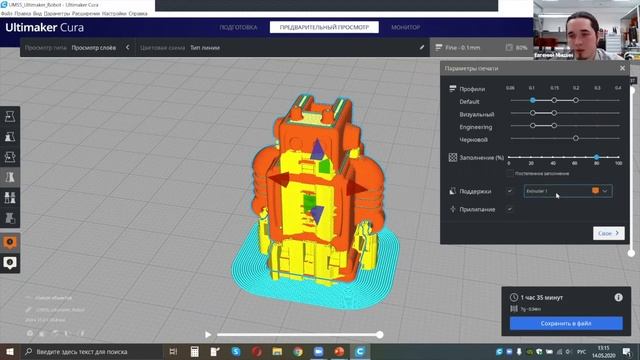Switch to ПРЕДВАРИТЕЛЬНЫЙ ПРОСМОТР tab
The image size is (640, 360).
click(324, 27)
